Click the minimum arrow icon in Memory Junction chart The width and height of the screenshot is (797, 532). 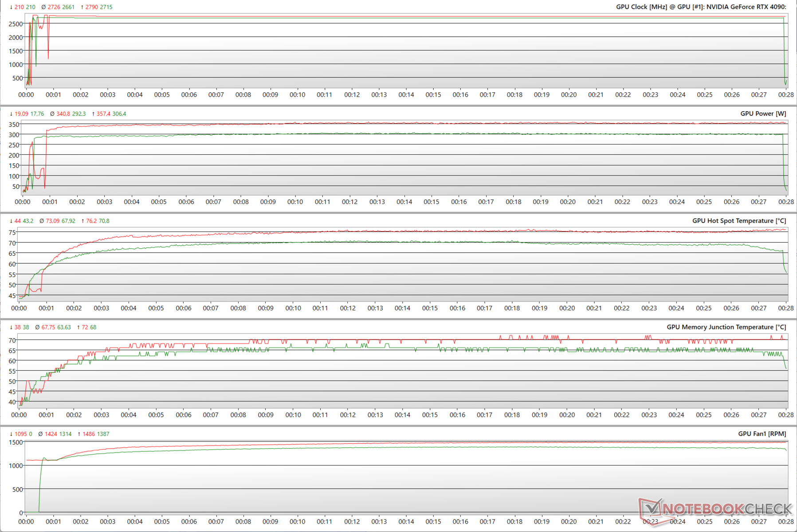point(11,327)
